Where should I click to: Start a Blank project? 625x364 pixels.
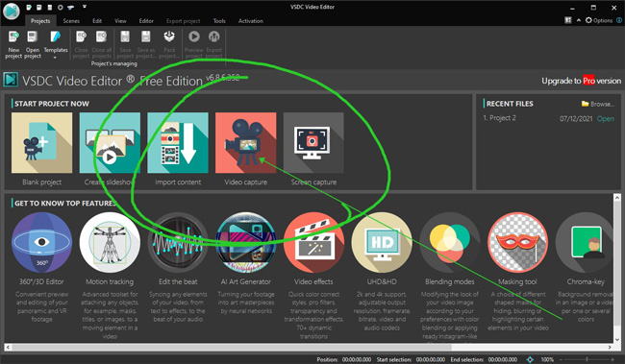(42, 142)
